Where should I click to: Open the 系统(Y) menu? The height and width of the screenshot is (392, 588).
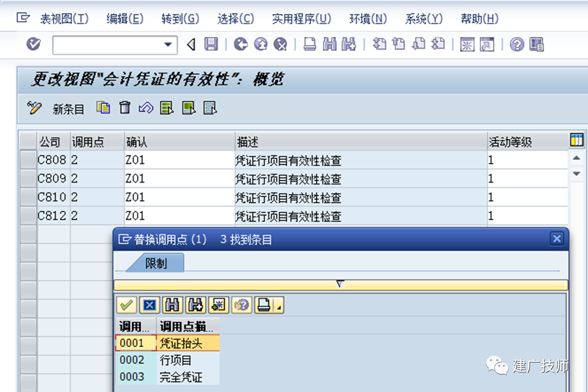[x=424, y=18]
